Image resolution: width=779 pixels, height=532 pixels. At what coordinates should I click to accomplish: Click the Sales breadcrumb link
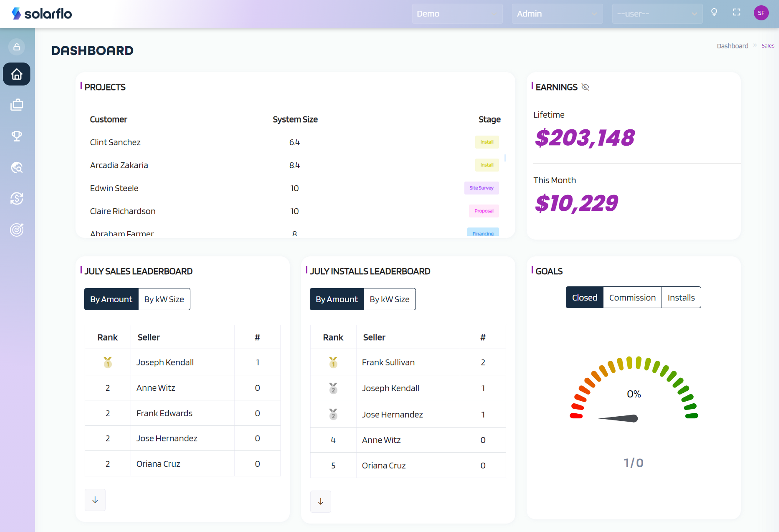click(x=768, y=46)
